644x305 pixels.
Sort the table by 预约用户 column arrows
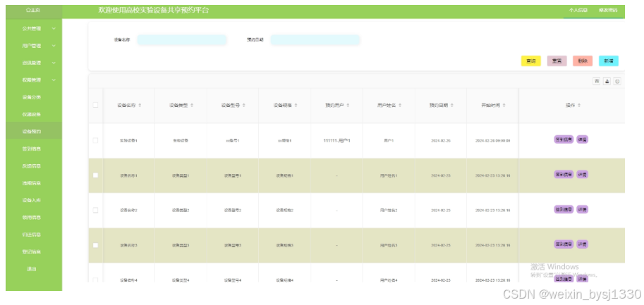click(x=348, y=106)
